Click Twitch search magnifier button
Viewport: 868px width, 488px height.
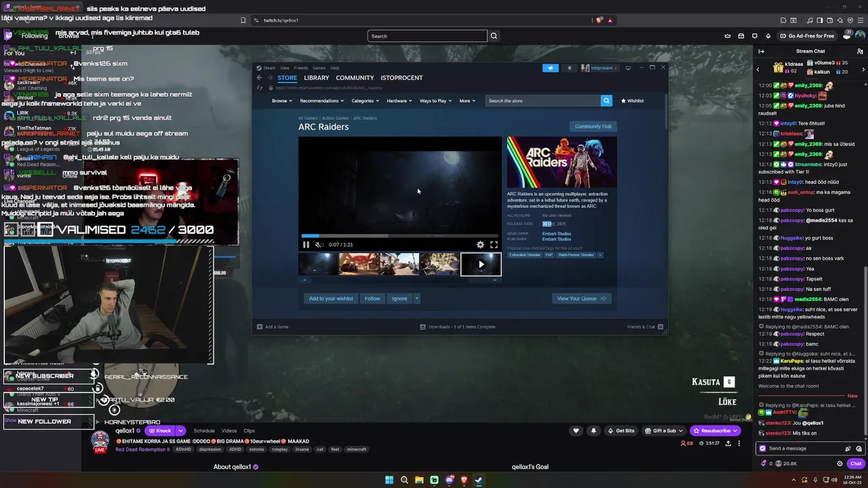pos(494,36)
